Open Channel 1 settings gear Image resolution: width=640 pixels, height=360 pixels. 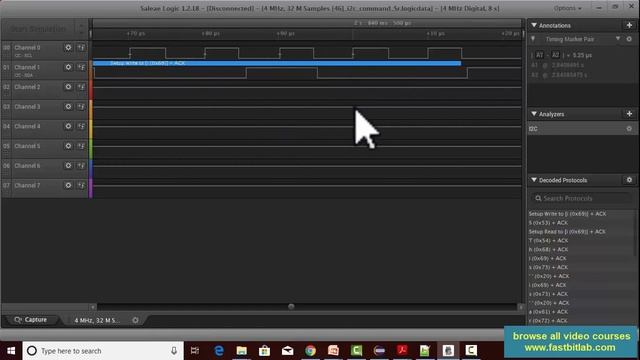(x=68, y=67)
